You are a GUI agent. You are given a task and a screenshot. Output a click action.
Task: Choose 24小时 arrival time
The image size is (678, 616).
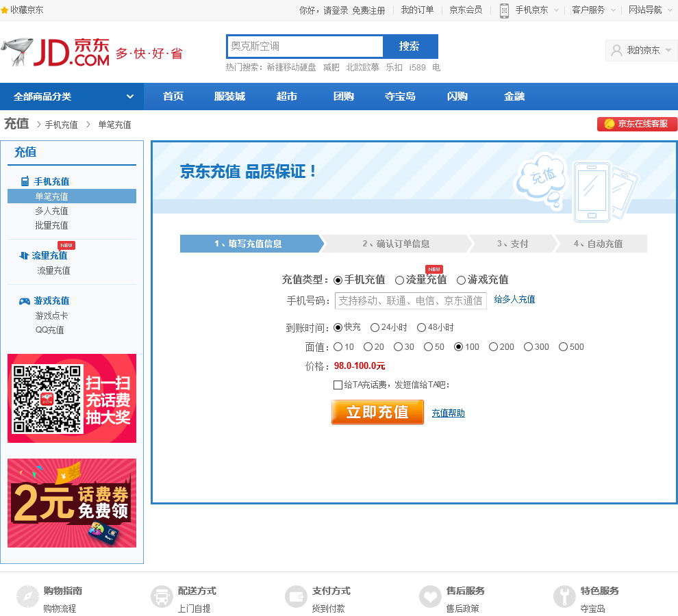click(375, 328)
